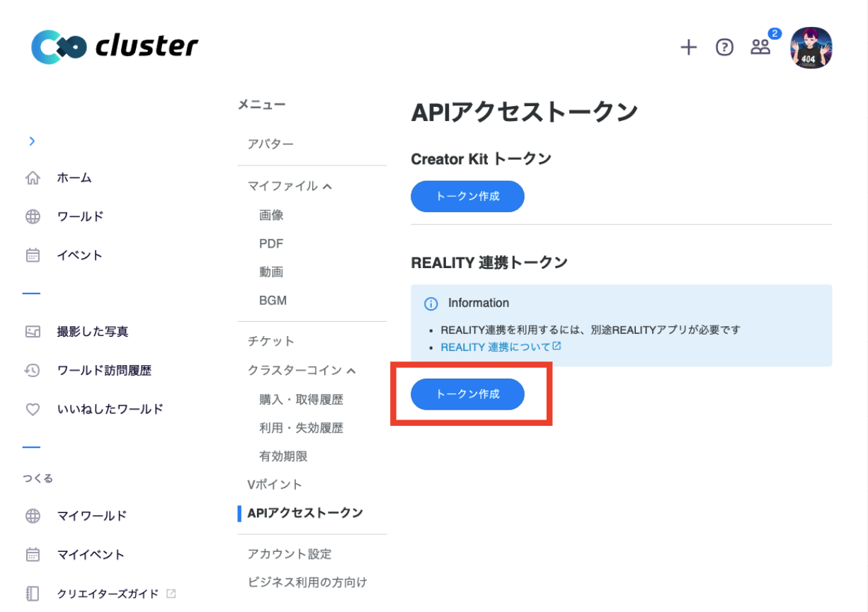Select アバター in the menu
The image size is (868, 612).
pos(270,144)
